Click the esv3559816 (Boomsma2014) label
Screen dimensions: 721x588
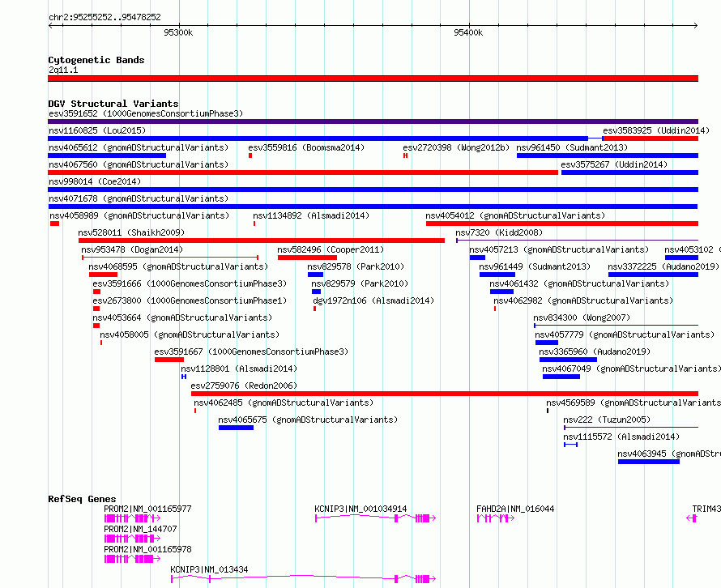coord(306,147)
